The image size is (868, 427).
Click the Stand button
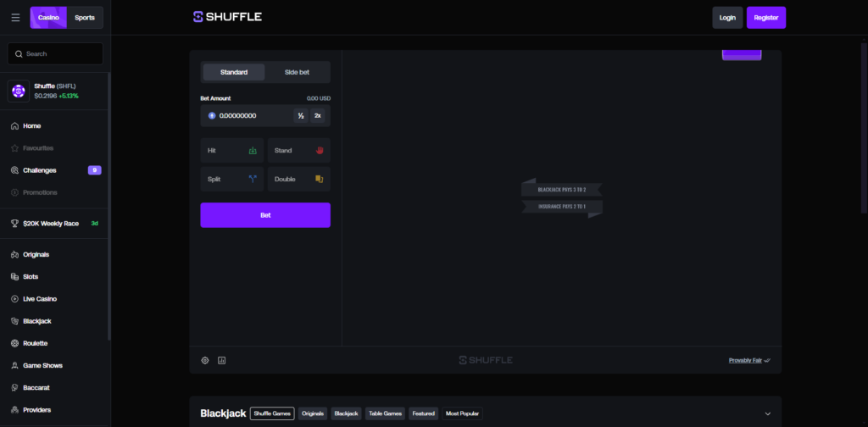coord(299,151)
